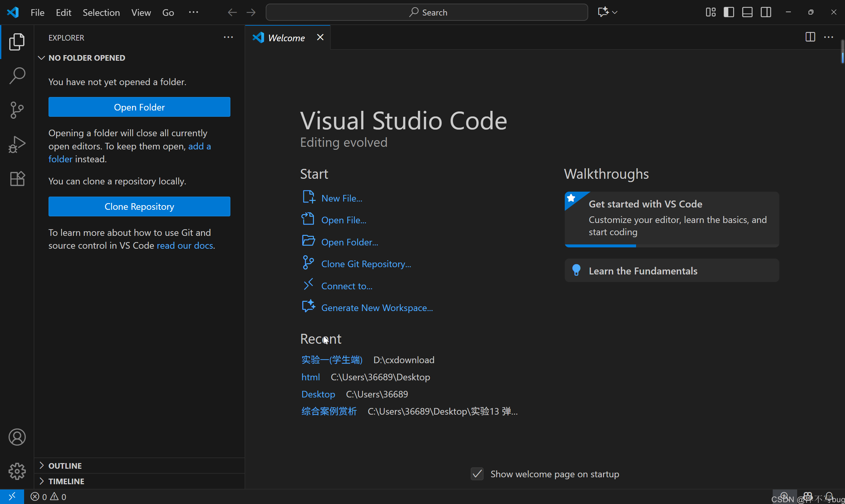Open the Search view in activity bar
This screenshot has height=504, width=845.
(x=17, y=76)
